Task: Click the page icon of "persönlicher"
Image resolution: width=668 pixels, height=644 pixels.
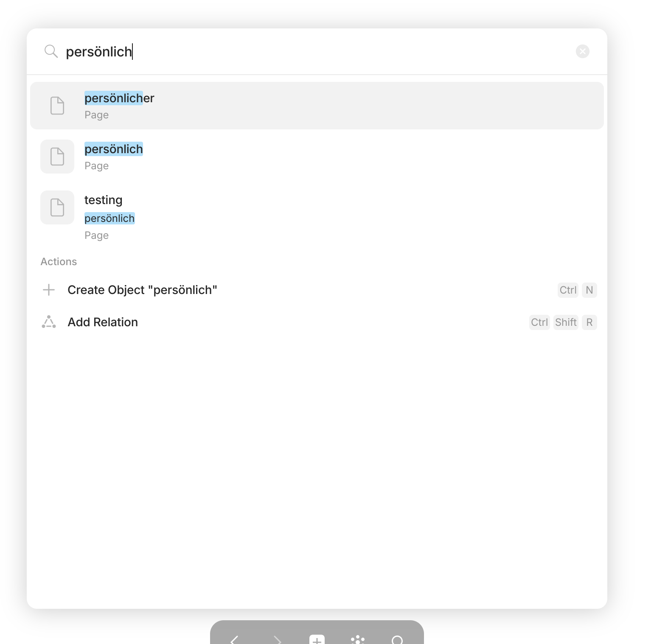Action: (57, 106)
